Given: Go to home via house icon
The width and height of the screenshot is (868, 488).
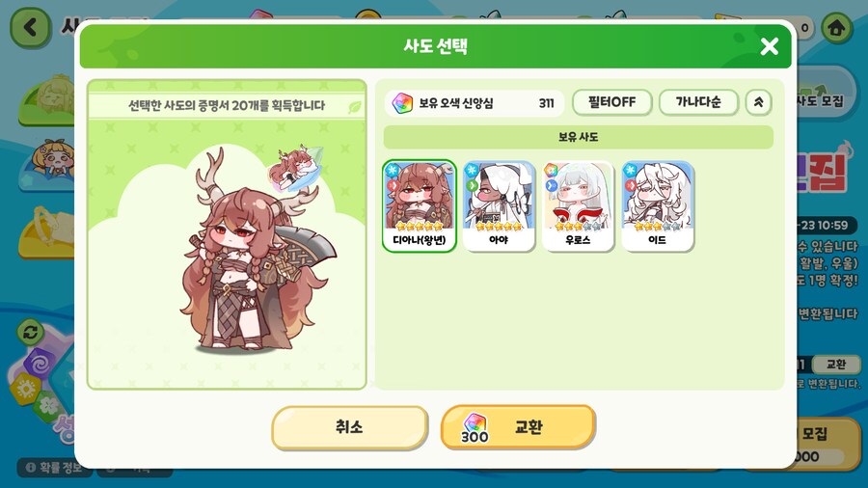Looking at the screenshot, I should point(836,27).
